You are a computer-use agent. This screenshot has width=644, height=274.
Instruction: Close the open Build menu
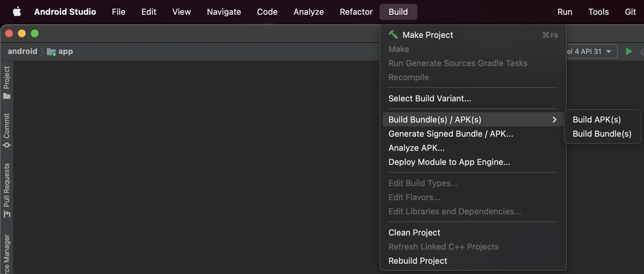pos(398,12)
